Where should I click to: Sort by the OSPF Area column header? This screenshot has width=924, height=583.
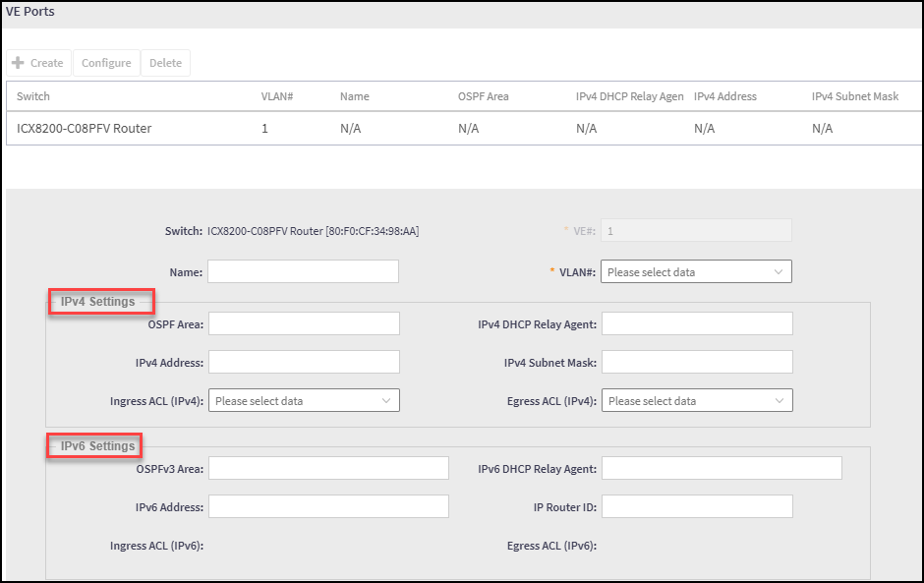pyautogui.click(x=484, y=96)
